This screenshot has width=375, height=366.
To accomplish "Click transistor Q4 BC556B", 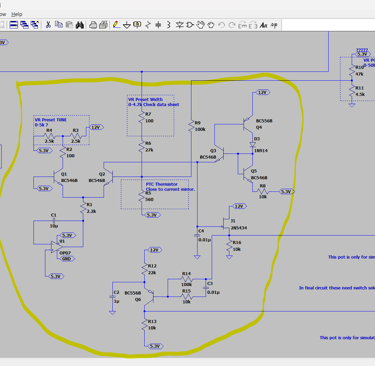I will (x=249, y=124).
